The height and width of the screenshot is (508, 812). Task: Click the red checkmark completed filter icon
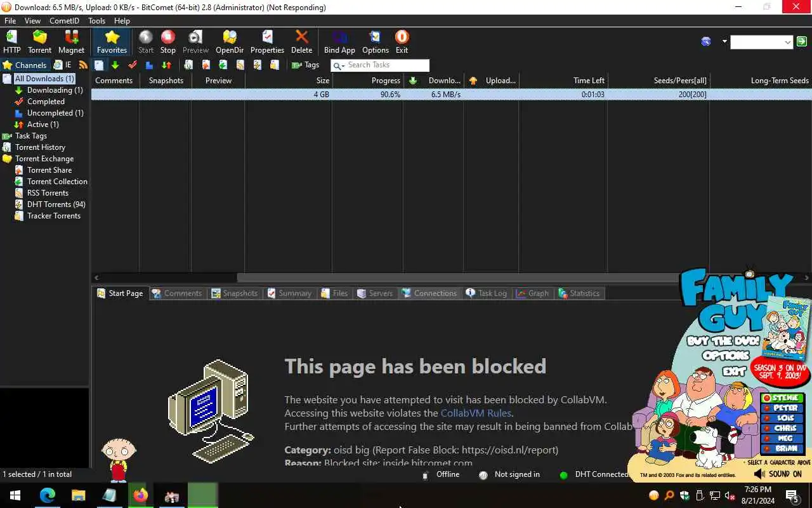click(133, 65)
